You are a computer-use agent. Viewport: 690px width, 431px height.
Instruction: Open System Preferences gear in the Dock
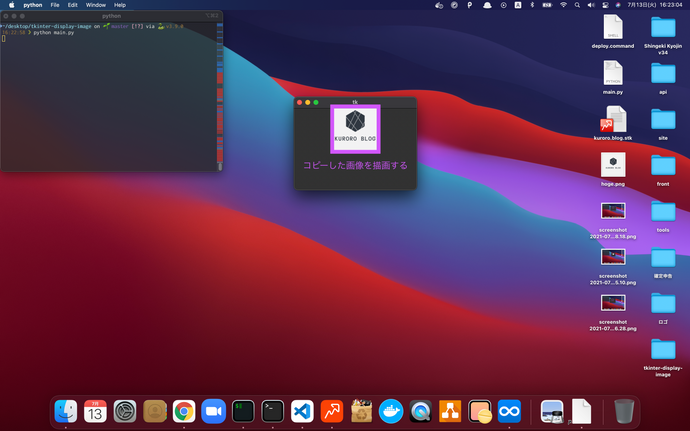125,411
